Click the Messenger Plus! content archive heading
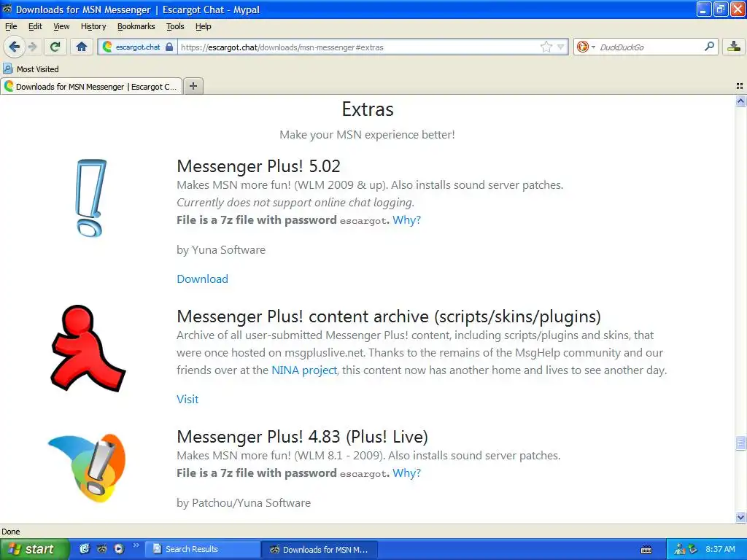Screen dimensions: 747x560 tap(389, 316)
